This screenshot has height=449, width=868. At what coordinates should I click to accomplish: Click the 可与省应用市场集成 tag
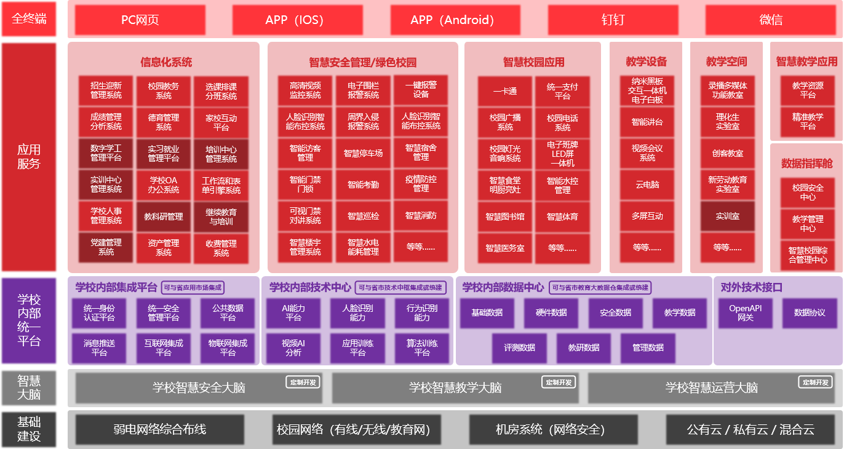(x=193, y=287)
